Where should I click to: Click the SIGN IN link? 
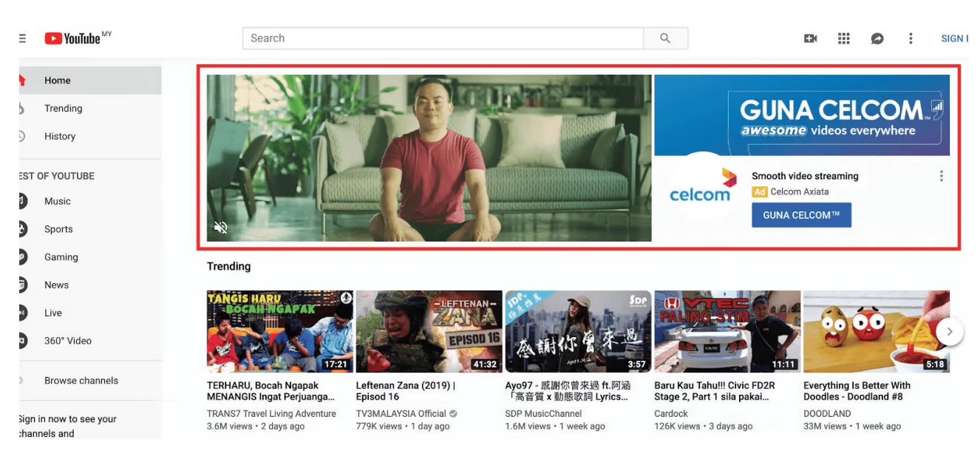click(953, 38)
